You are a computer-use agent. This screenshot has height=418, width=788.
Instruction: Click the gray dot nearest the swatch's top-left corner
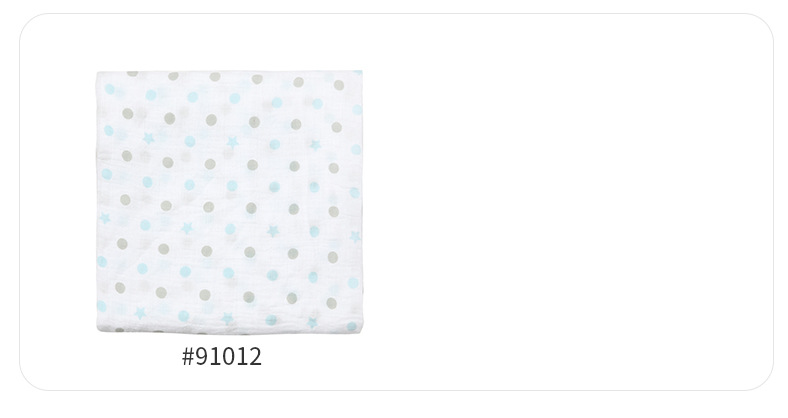pos(133,73)
